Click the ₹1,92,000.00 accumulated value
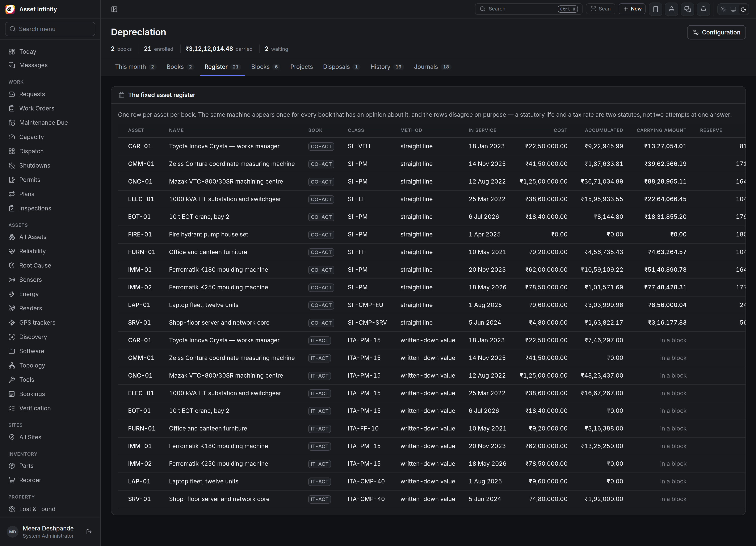The height and width of the screenshot is (546, 756). 604,499
